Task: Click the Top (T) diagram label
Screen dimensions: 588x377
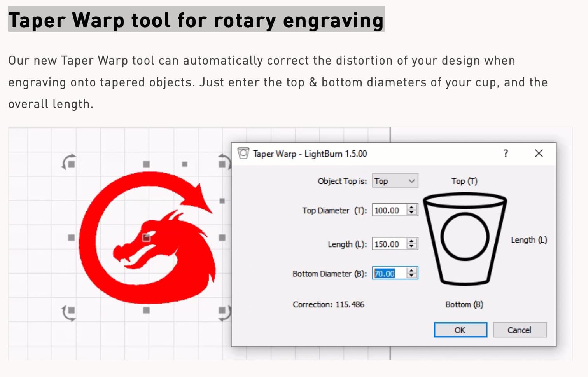Action: (464, 181)
